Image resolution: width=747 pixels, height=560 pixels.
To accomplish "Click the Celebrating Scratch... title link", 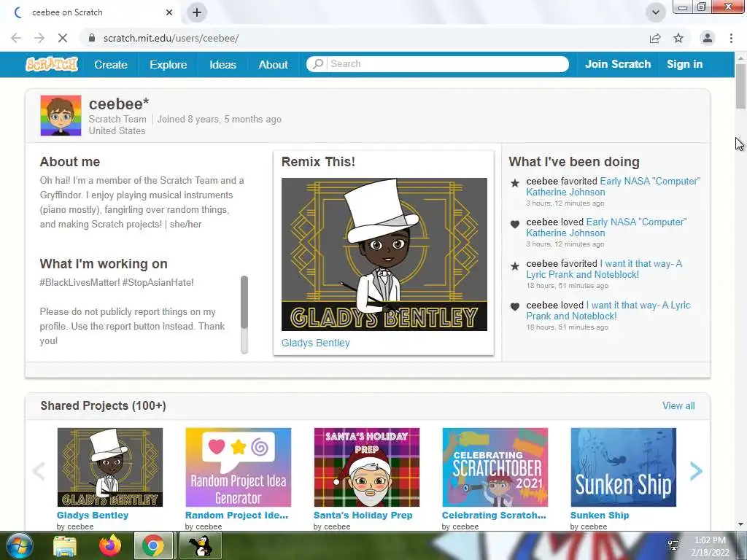I will pos(494,516).
